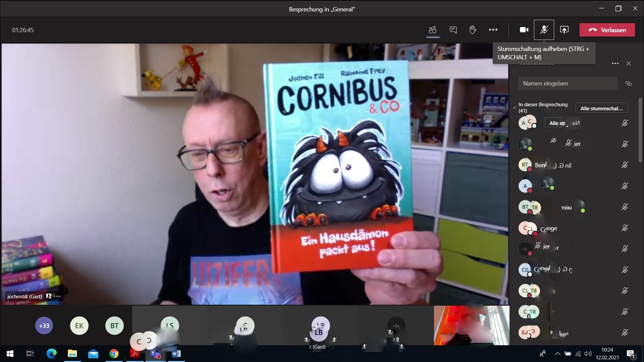Open the share content tray
This screenshot has height=362, width=644.
564,30
